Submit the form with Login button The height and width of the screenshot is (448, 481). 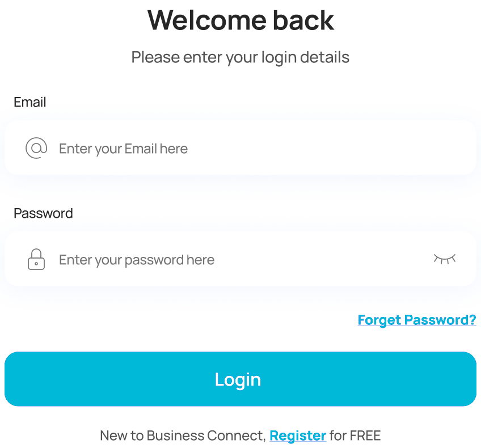[x=240, y=379]
